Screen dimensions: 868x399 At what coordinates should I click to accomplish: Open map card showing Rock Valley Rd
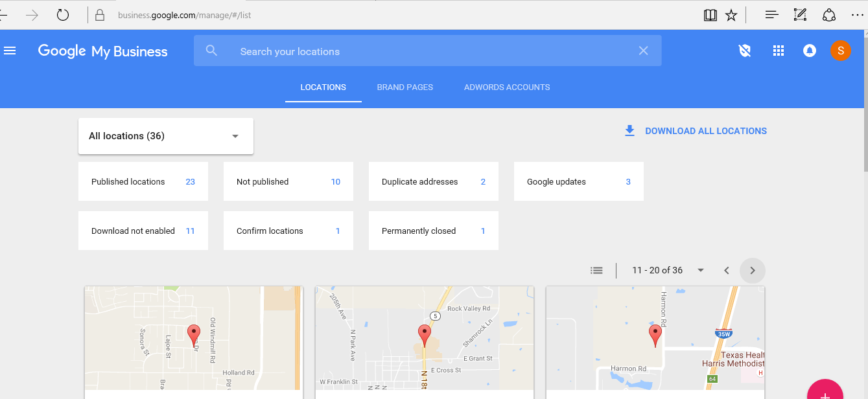click(425, 339)
